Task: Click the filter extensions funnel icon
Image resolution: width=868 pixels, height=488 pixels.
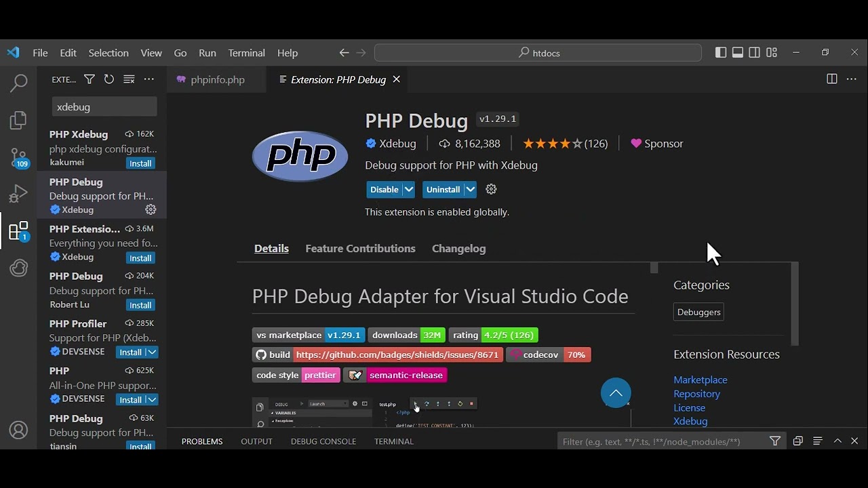Action: (89, 79)
